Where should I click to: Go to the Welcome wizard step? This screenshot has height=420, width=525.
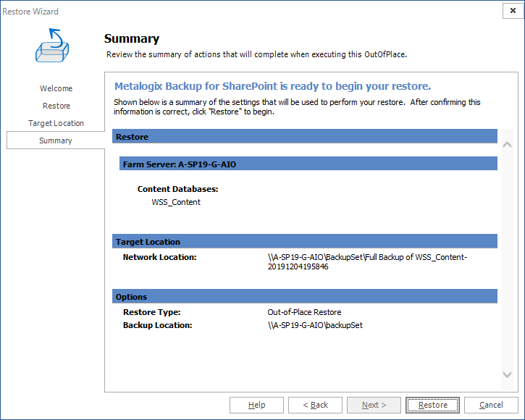[56, 88]
